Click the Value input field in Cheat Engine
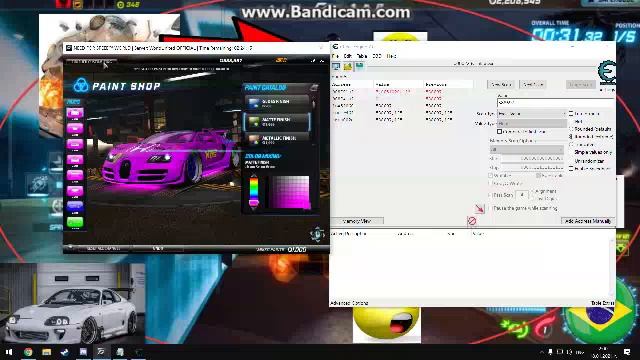 (556, 102)
